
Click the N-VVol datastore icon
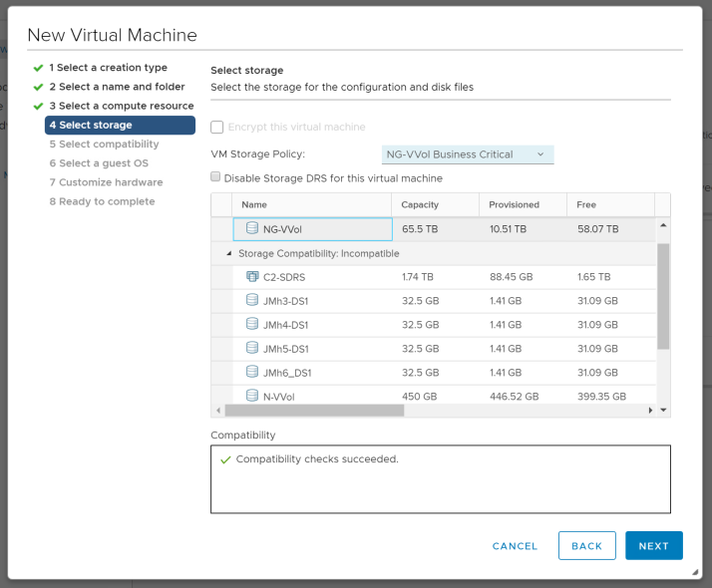click(252, 396)
